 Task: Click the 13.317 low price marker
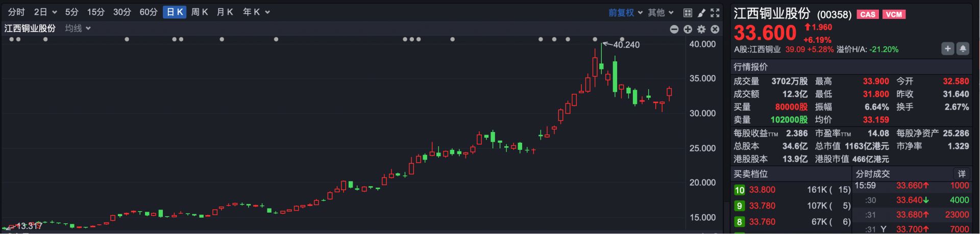click(29, 226)
